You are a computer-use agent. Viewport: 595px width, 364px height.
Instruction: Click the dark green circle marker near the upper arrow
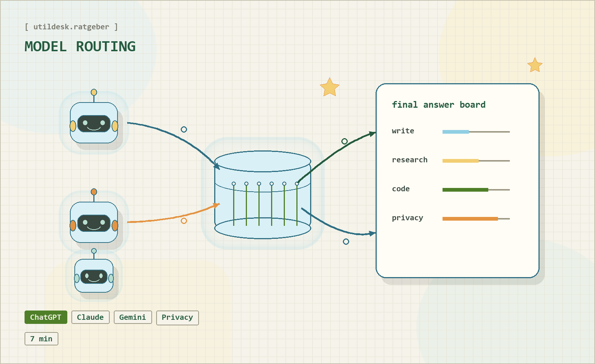coord(344,141)
